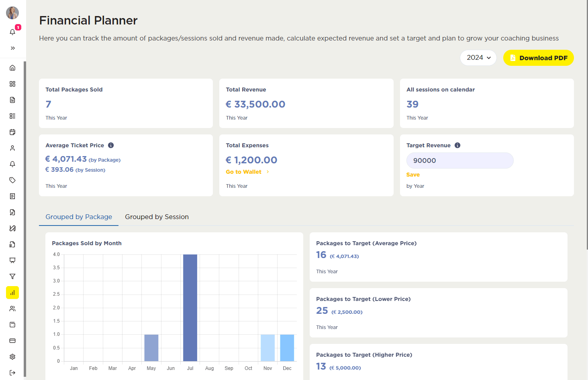Open the tag/labels icon in the sidebar
Screen dimensions: 588x380
(12, 180)
